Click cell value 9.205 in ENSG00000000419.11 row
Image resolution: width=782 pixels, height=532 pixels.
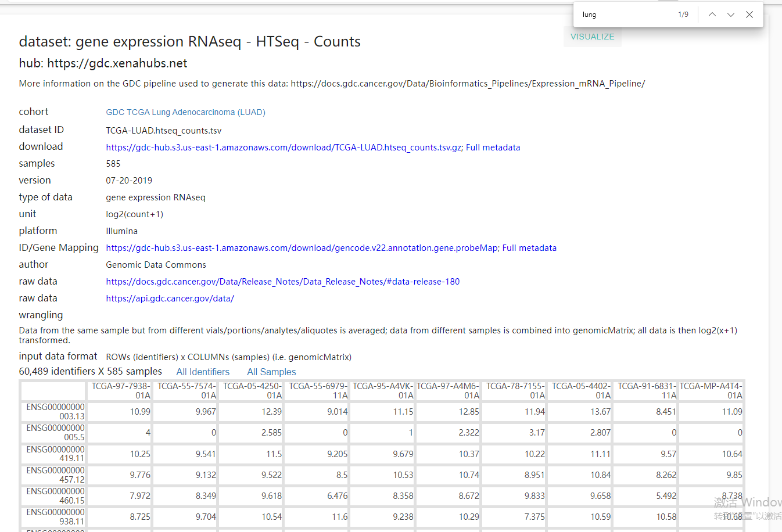pos(337,454)
